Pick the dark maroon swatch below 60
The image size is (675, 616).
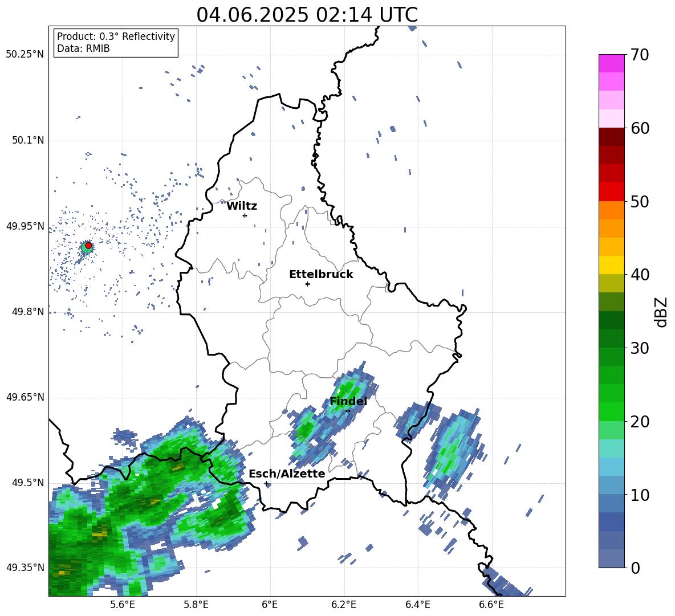pyautogui.click(x=611, y=137)
